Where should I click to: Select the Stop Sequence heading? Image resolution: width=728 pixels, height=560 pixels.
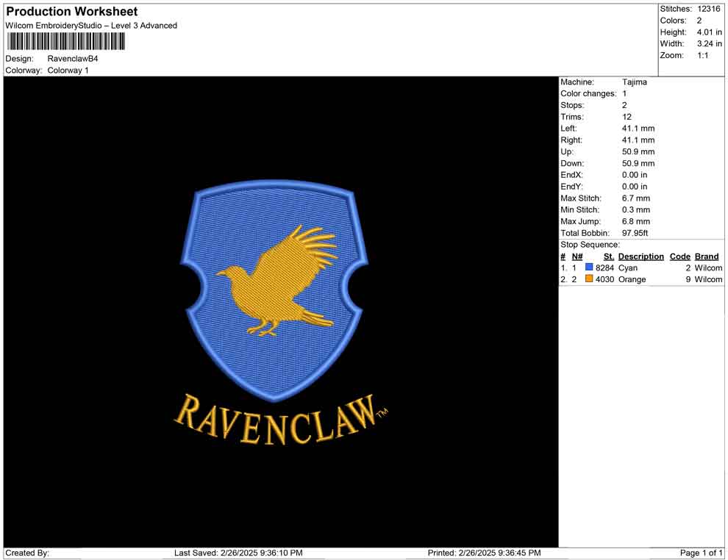coord(590,244)
